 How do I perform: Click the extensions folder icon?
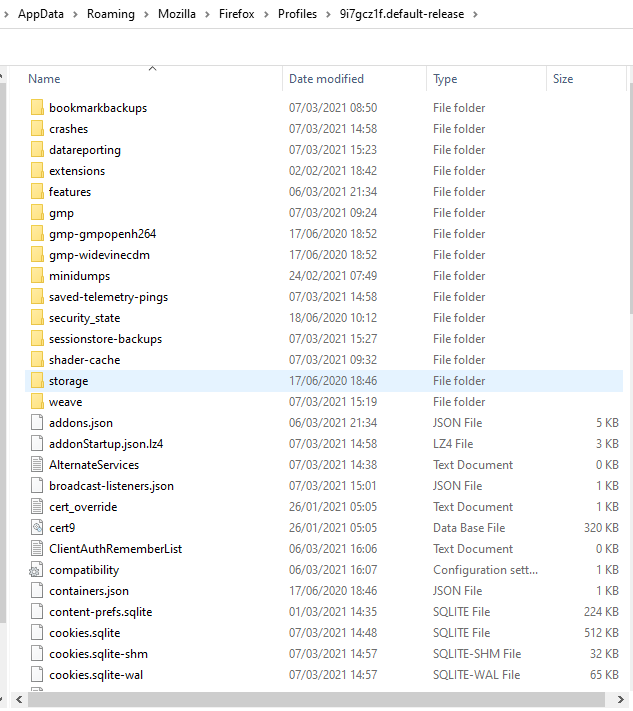click(x=37, y=170)
